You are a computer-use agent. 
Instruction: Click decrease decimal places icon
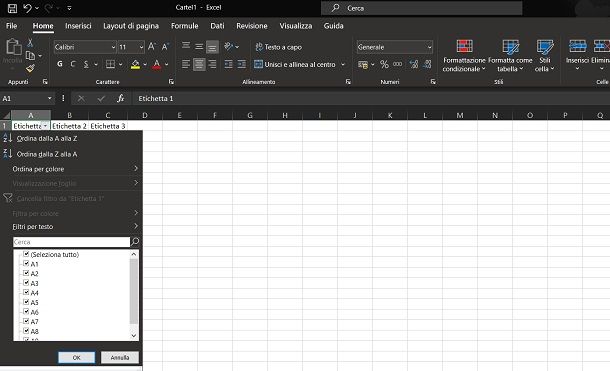[427, 64]
